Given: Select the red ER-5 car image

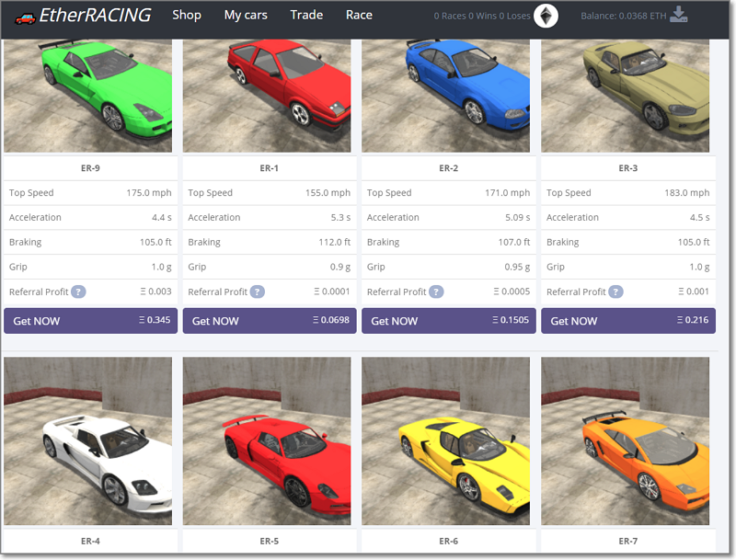Looking at the screenshot, I should point(267,440).
